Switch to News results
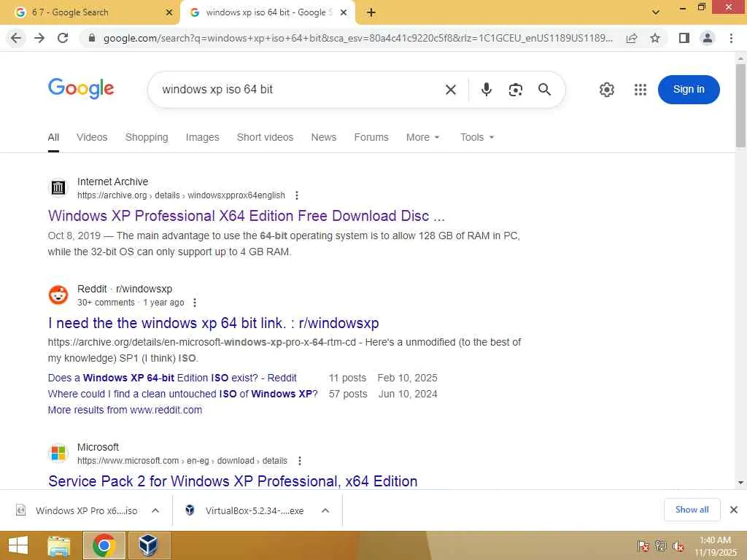This screenshot has height=560, width=747. coord(323,138)
